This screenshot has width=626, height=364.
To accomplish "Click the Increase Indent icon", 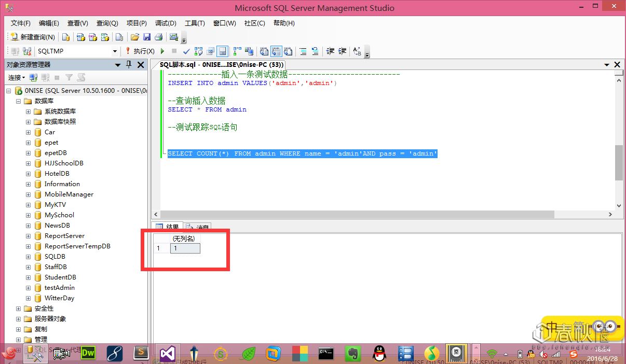I will (342, 51).
